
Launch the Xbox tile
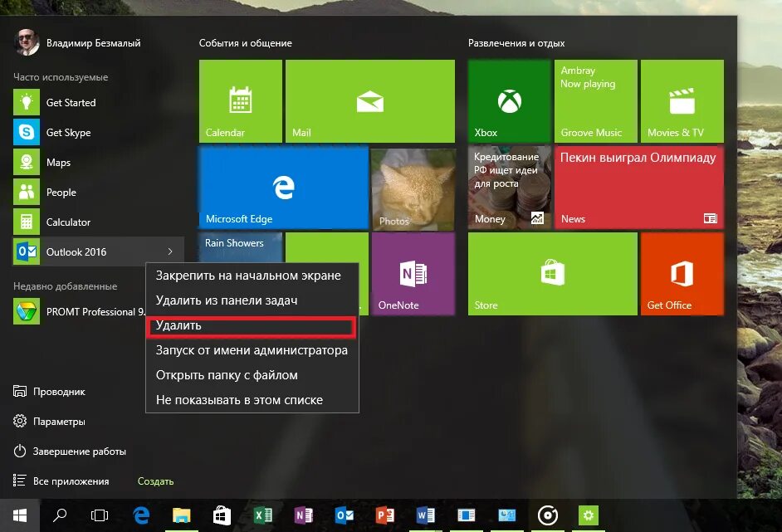pos(509,101)
